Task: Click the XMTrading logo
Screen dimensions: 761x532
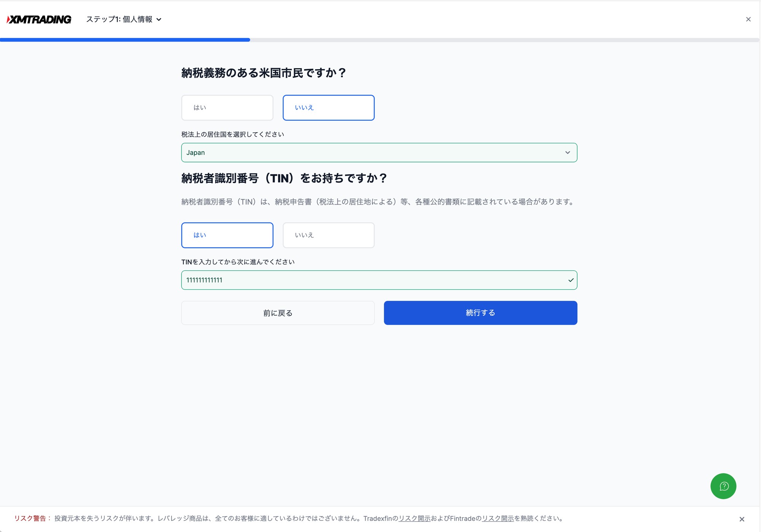Action: (39, 19)
